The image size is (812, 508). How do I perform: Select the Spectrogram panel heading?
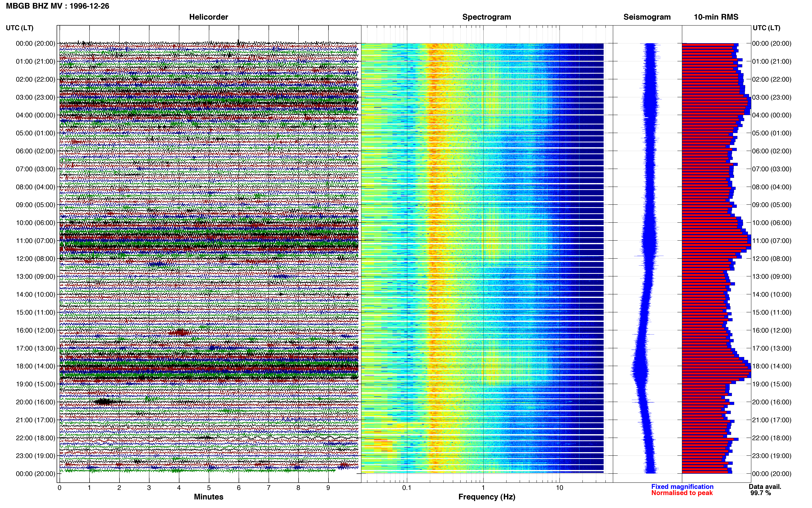(x=487, y=17)
